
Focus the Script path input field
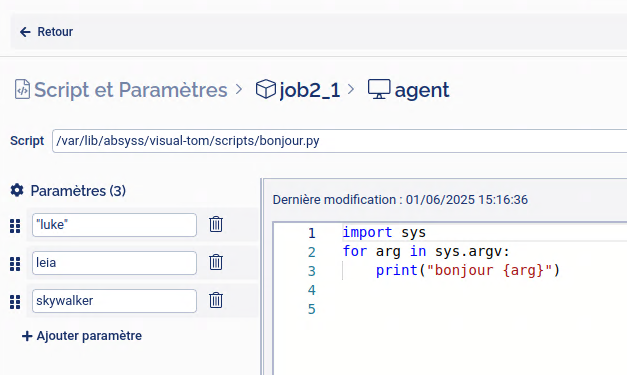[339, 141]
